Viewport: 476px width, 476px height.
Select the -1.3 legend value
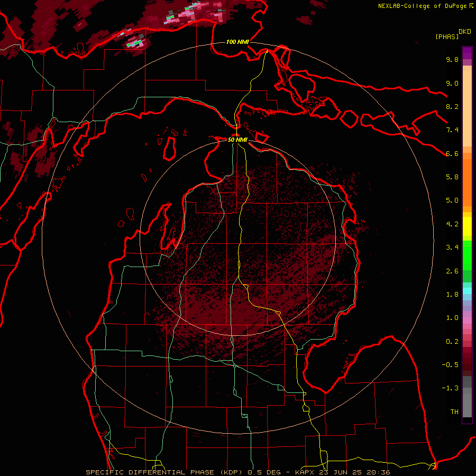(x=450, y=388)
